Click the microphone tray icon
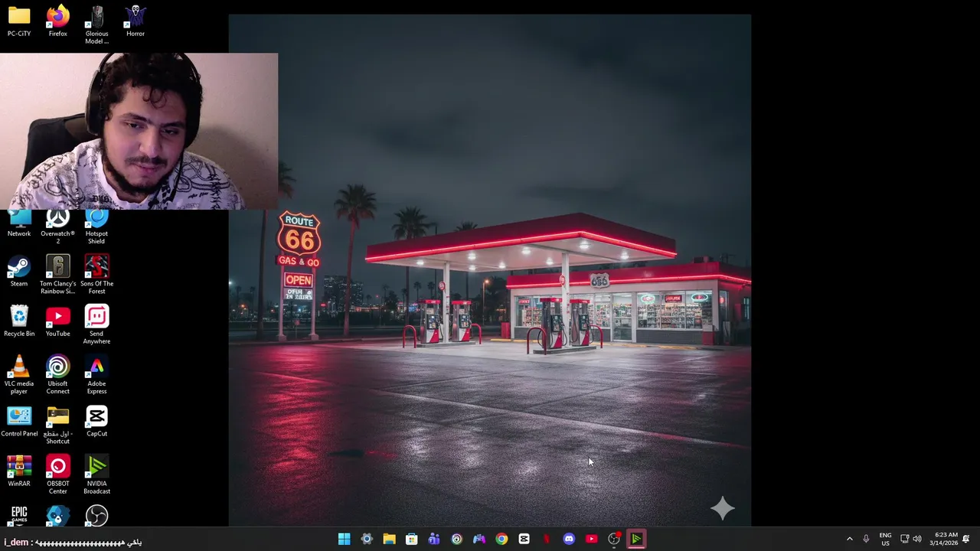The image size is (980, 551). [866, 539]
